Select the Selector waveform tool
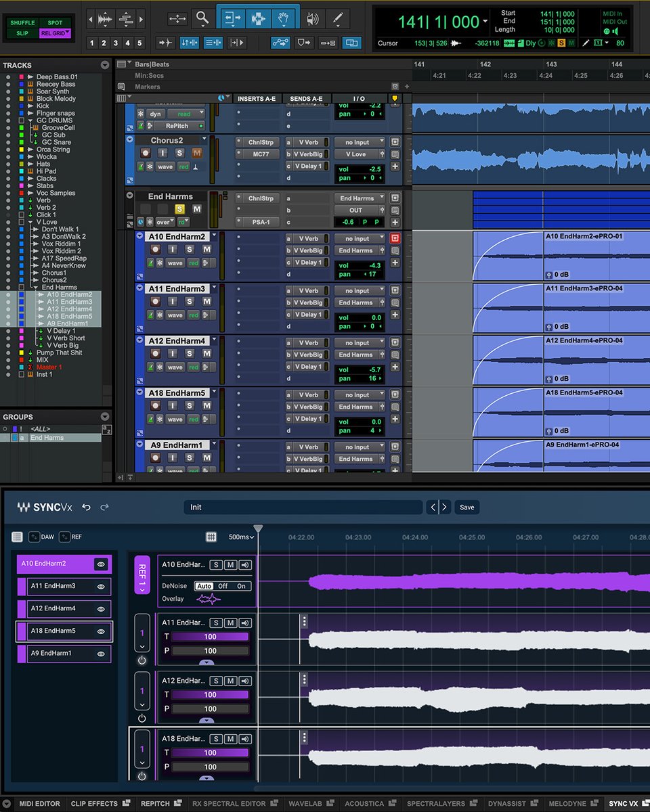This screenshot has width=650, height=812. 258,18
